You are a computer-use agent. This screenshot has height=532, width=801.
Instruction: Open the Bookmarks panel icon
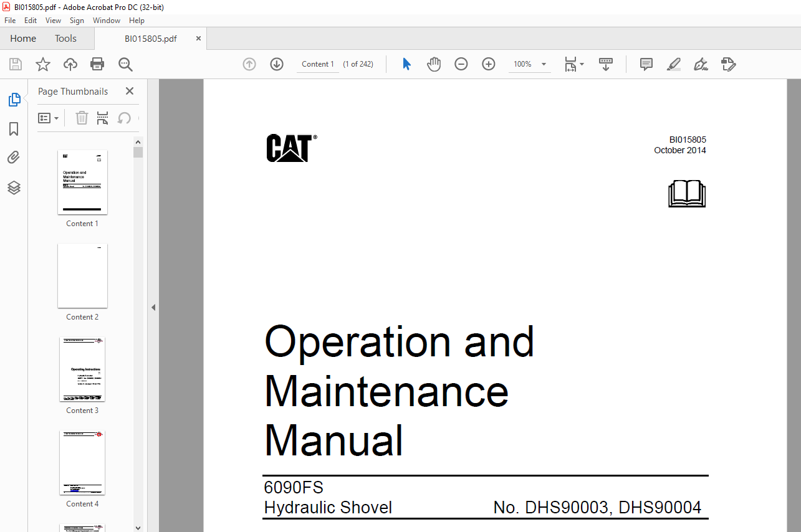tap(14, 129)
